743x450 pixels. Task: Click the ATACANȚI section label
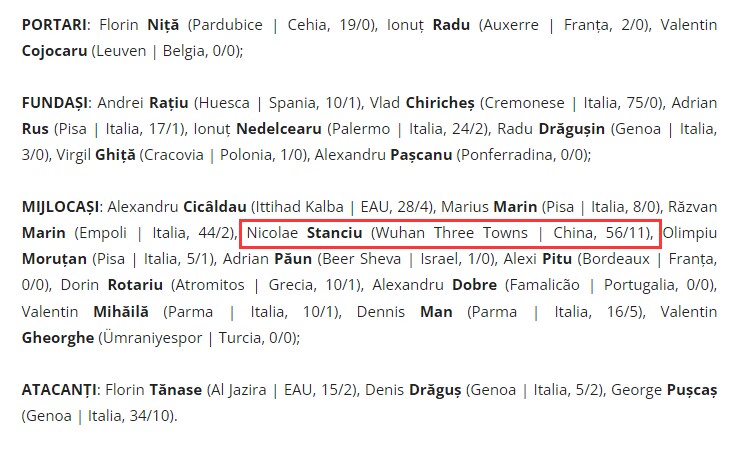point(60,390)
